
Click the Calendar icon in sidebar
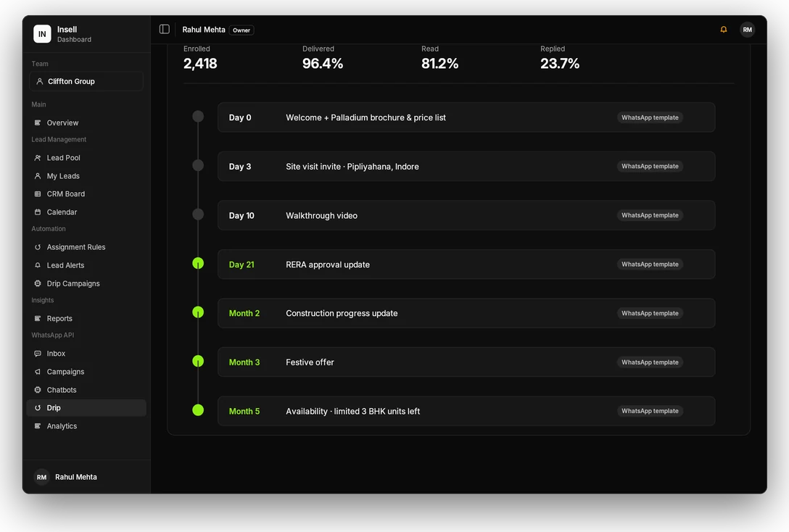(x=38, y=212)
